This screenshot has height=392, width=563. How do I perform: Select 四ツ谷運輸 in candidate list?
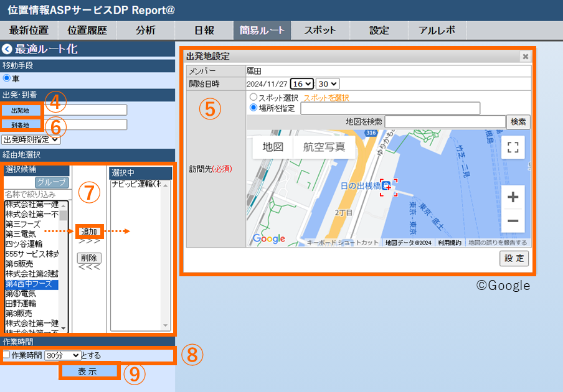pos(32,245)
